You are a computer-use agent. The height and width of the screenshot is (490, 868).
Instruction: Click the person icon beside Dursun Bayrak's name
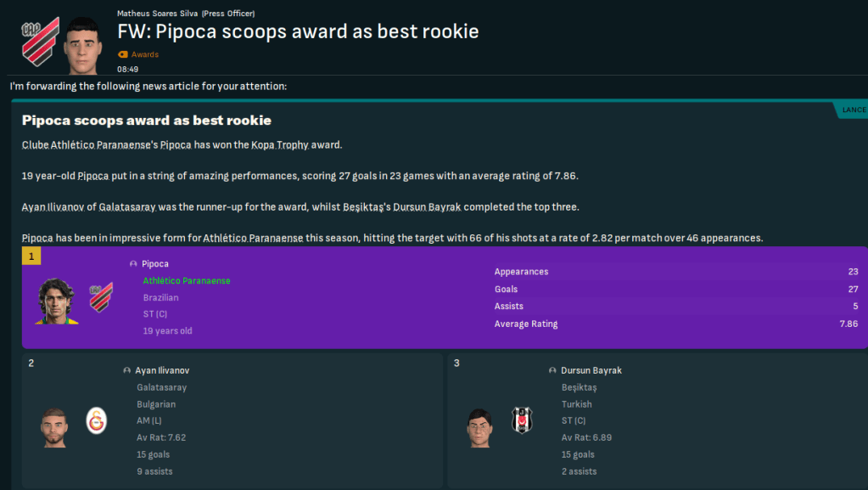click(x=553, y=371)
